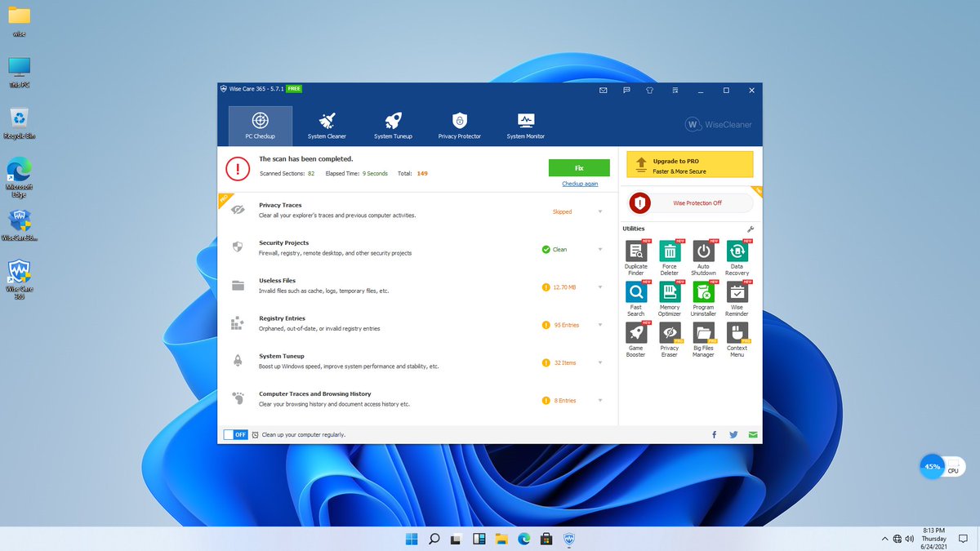Open the mail icon in the title bar
Image resolution: width=980 pixels, height=551 pixels.
pos(604,90)
